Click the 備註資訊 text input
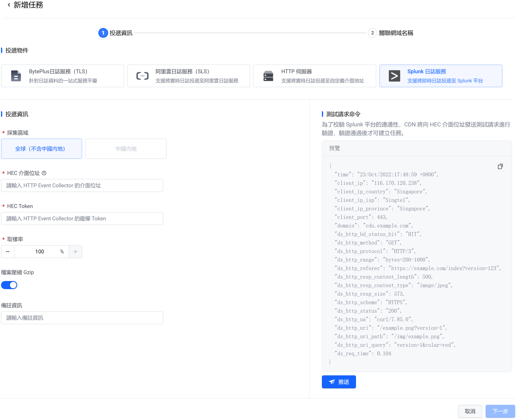Viewport: 516px width, 420px height. pyautogui.click(x=82, y=318)
